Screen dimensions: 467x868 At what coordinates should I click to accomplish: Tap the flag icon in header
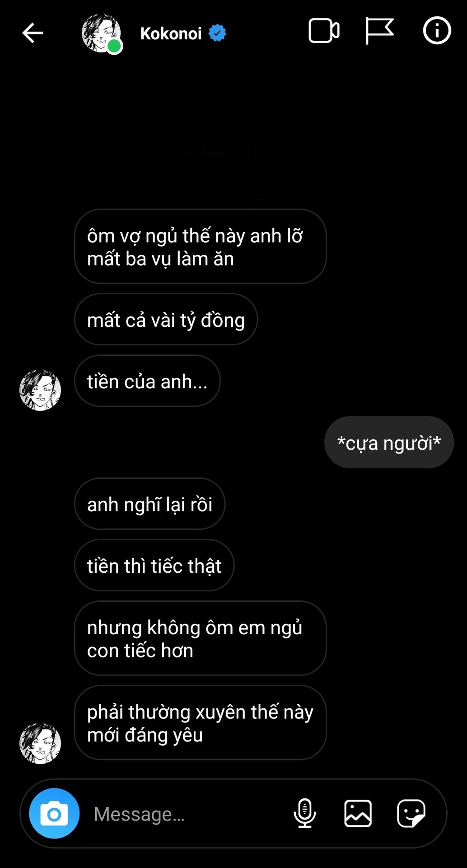[379, 31]
